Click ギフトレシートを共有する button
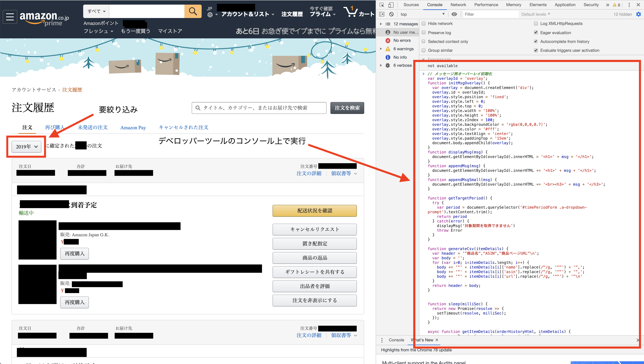Image resolution: width=644 pixels, height=364 pixels. click(315, 272)
